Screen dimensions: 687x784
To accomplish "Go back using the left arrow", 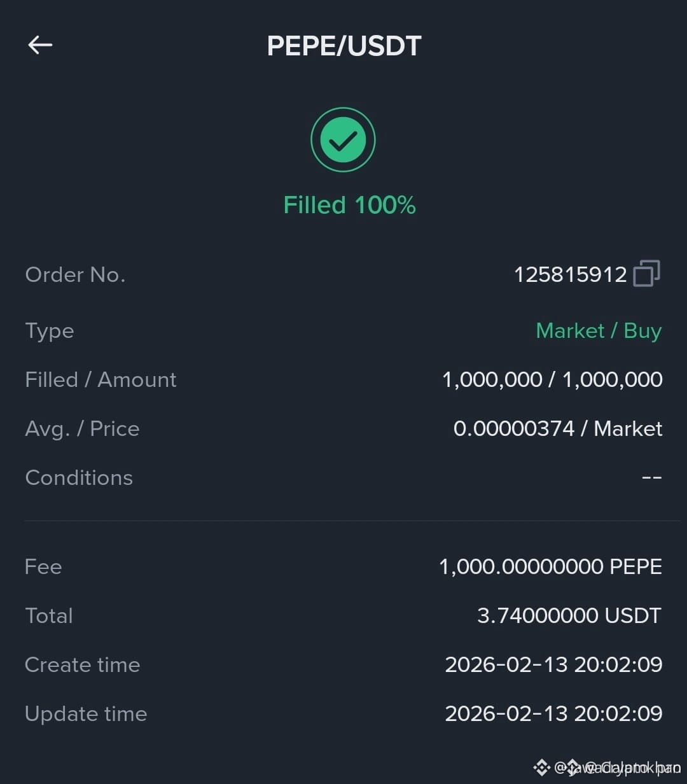I will tap(40, 45).
